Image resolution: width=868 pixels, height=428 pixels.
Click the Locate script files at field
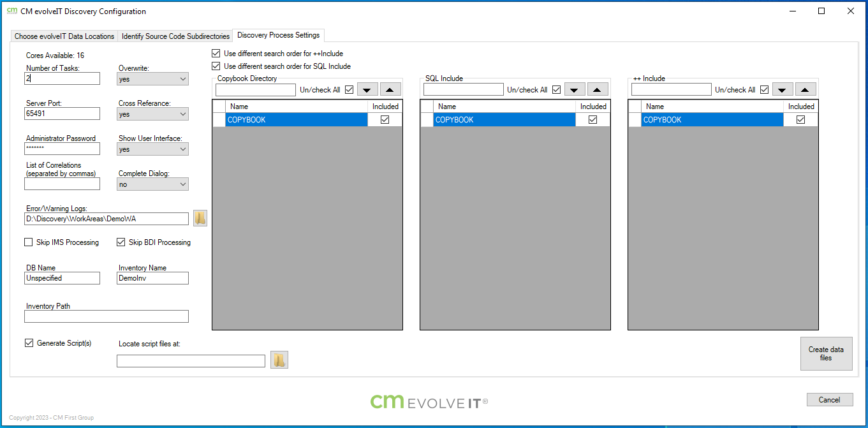point(191,361)
